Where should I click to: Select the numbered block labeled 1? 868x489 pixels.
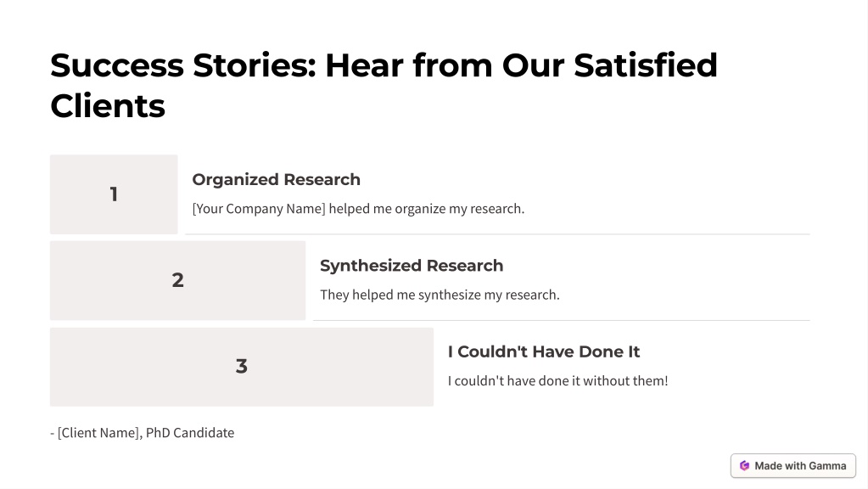click(114, 194)
